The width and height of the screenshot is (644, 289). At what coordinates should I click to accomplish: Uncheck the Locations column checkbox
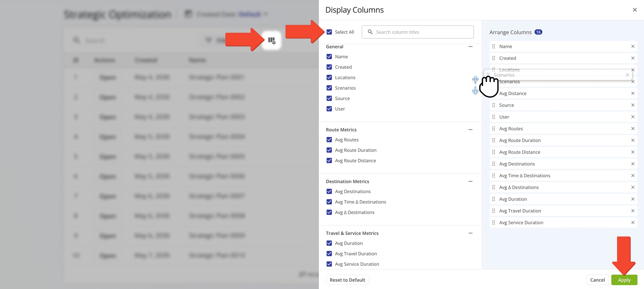pos(329,77)
